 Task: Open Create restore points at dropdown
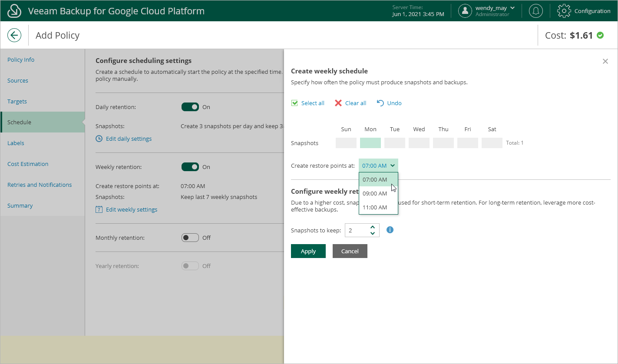click(x=378, y=165)
